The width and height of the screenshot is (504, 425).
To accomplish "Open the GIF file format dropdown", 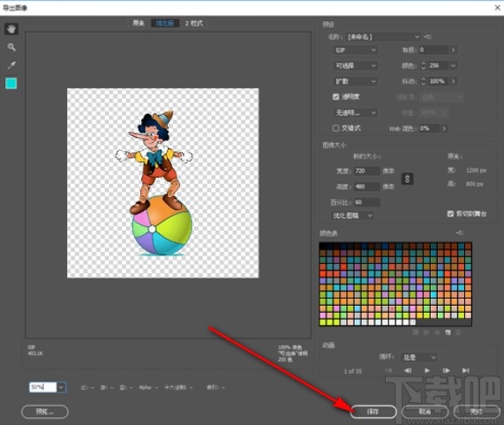I will [x=355, y=50].
